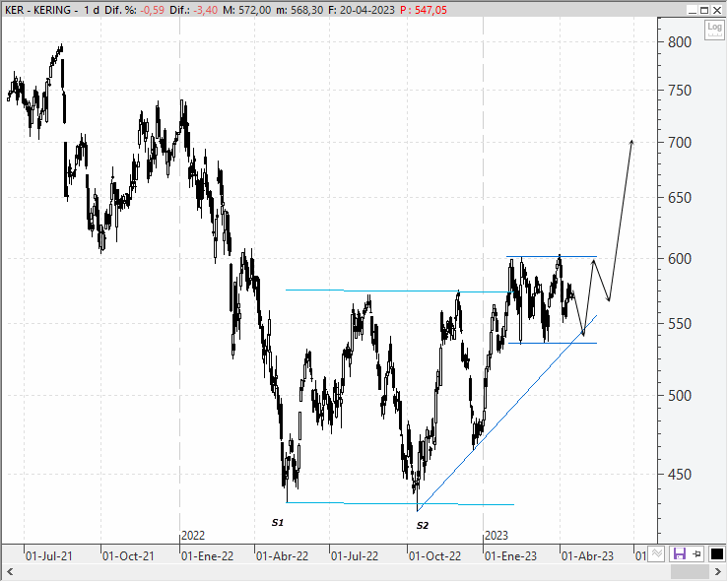Minimize the KER chart window
The width and height of the screenshot is (728, 582).
tap(693, 10)
